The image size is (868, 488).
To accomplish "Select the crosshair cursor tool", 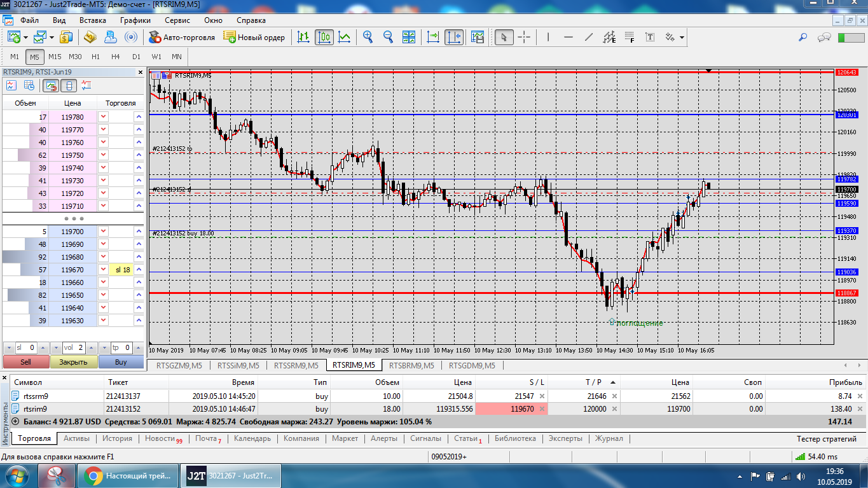I will coord(524,38).
